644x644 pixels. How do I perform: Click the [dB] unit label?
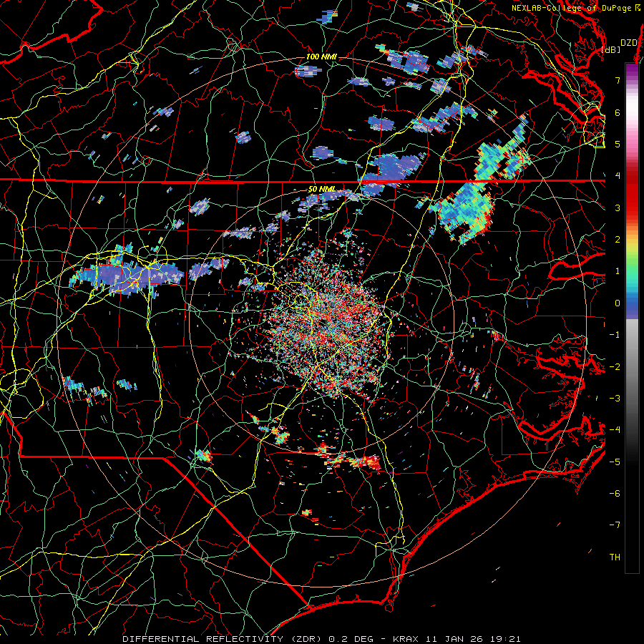point(611,49)
